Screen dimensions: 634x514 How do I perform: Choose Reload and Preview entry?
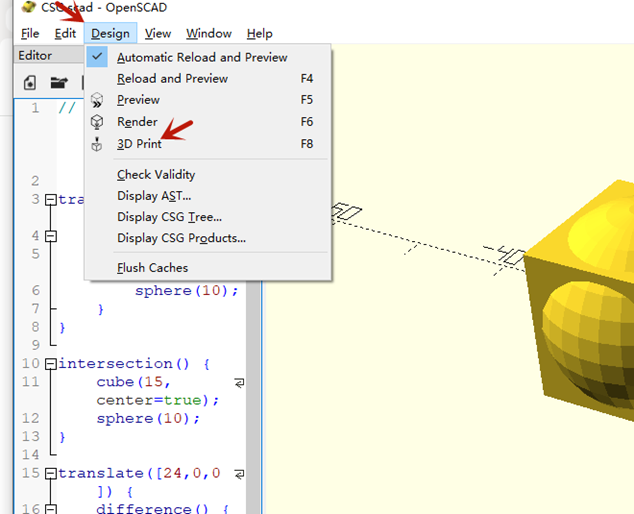208,78
